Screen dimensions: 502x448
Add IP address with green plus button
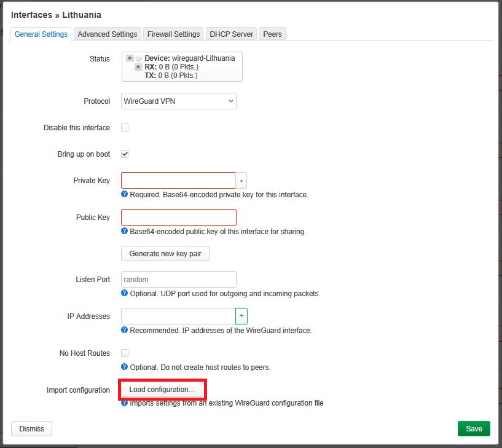[241, 316]
